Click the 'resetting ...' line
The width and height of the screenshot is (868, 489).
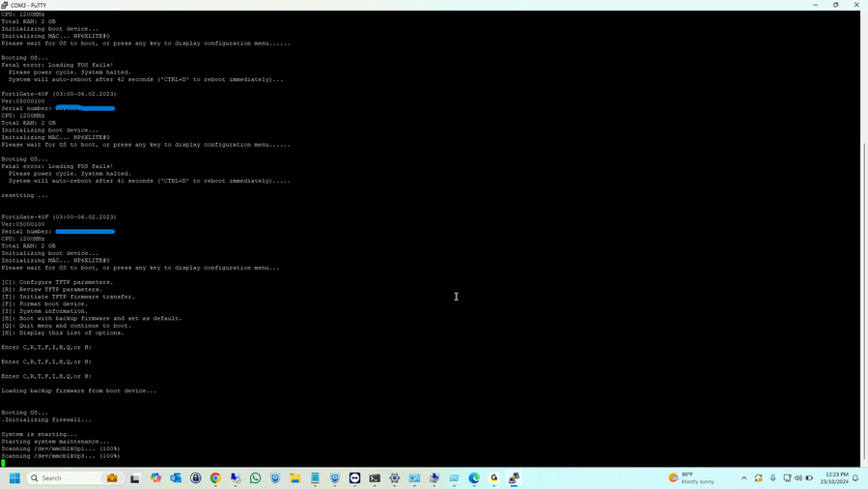(24, 195)
